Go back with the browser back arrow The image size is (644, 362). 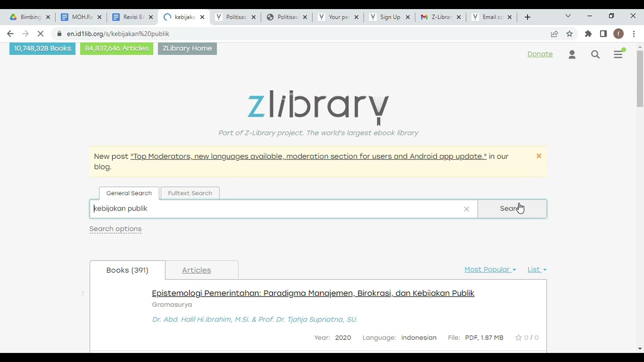point(11,34)
